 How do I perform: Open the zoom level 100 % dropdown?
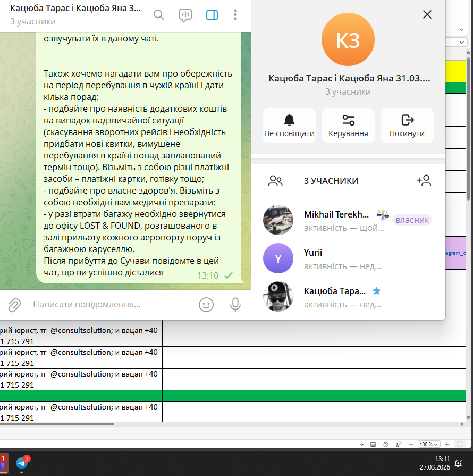coord(429,445)
